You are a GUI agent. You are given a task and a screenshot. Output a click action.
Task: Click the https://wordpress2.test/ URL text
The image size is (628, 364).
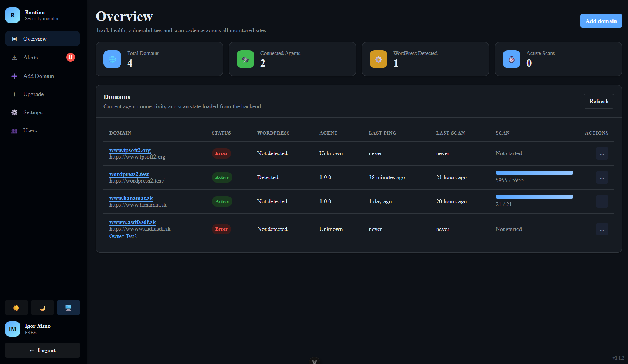point(137,181)
